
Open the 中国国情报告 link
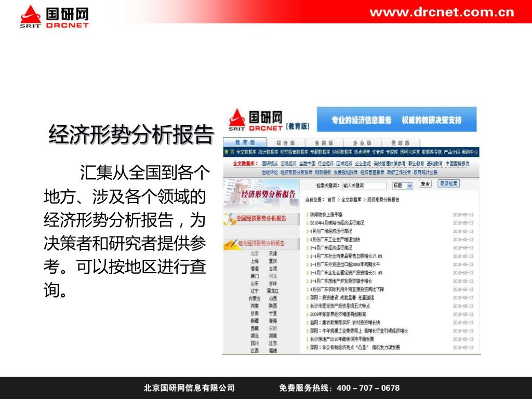[x=457, y=164]
